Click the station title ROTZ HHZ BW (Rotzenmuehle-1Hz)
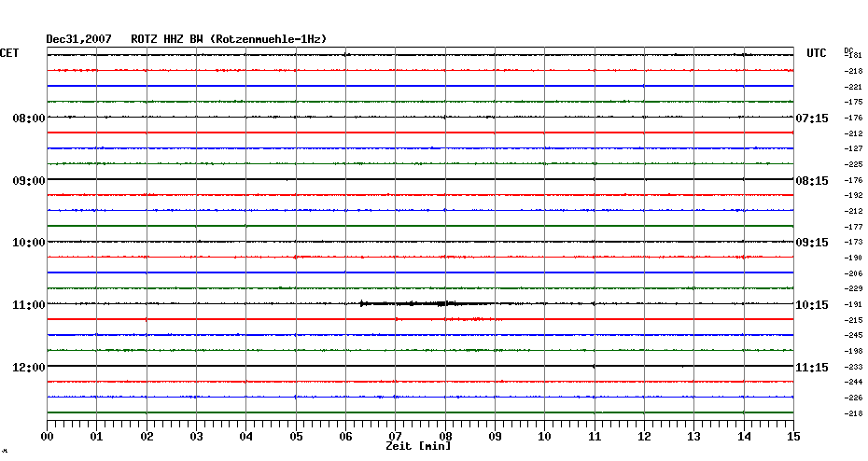 229,39
